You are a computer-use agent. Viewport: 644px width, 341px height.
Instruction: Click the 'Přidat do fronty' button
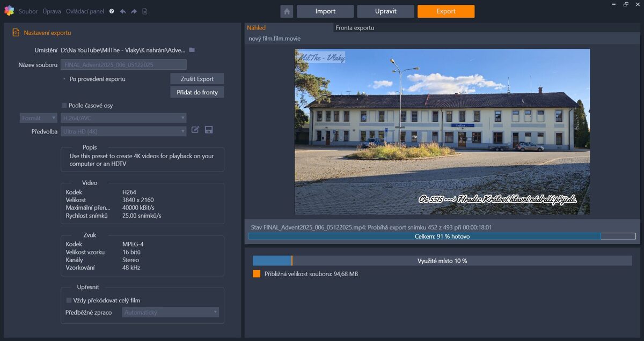point(197,92)
